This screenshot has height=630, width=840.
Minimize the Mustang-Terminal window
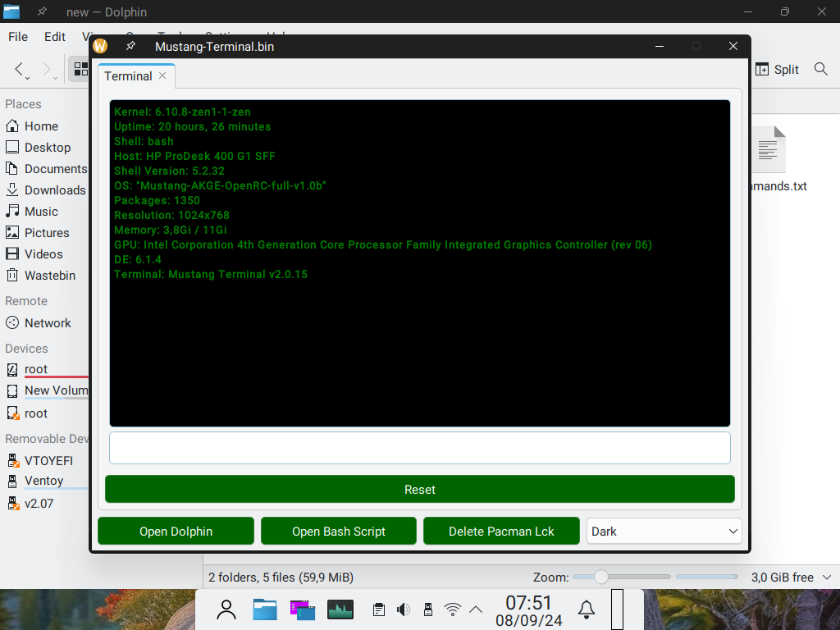(x=660, y=46)
